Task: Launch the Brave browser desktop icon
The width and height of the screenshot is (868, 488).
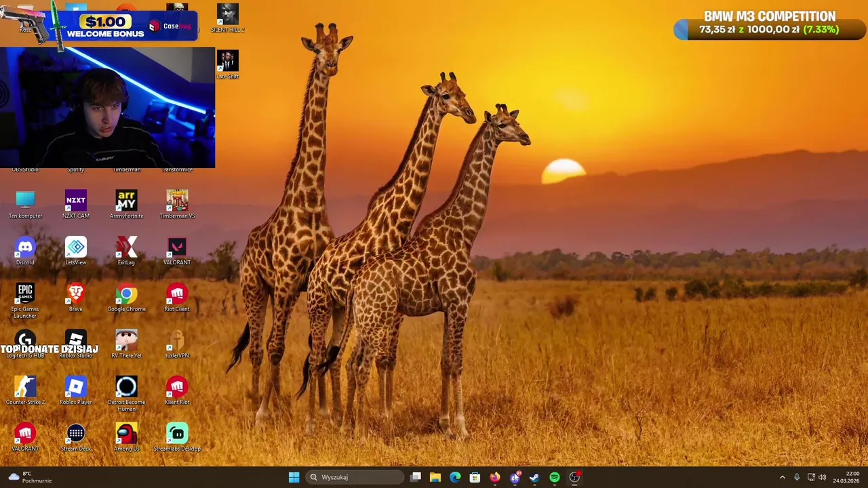Action: (x=76, y=298)
